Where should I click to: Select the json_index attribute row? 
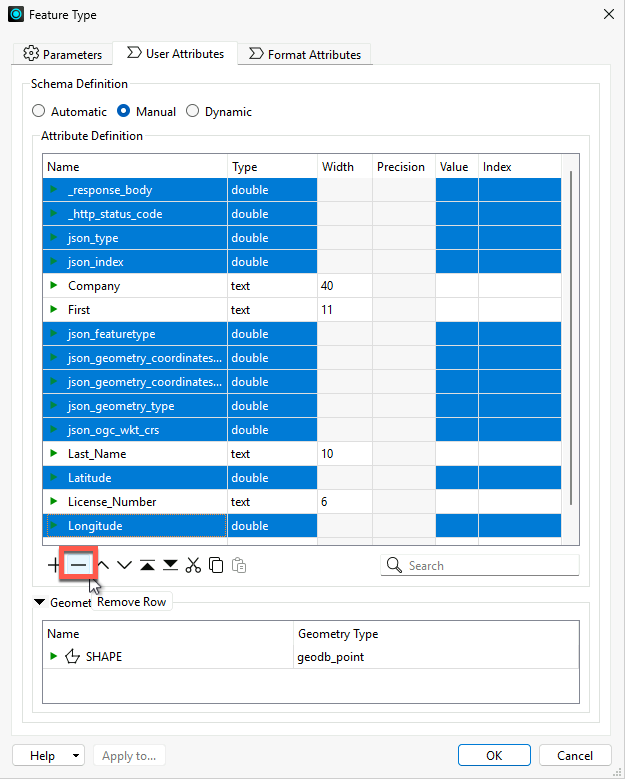pyautogui.click(x=302, y=261)
